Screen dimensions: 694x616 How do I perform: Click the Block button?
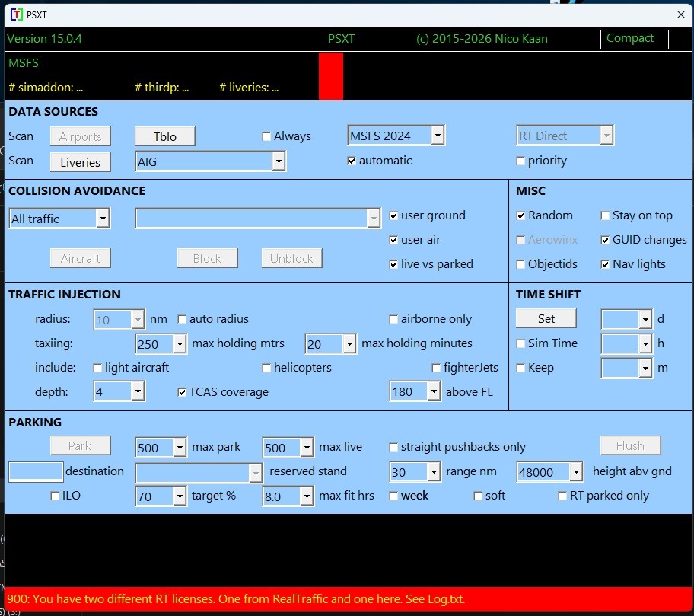point(207,258)
